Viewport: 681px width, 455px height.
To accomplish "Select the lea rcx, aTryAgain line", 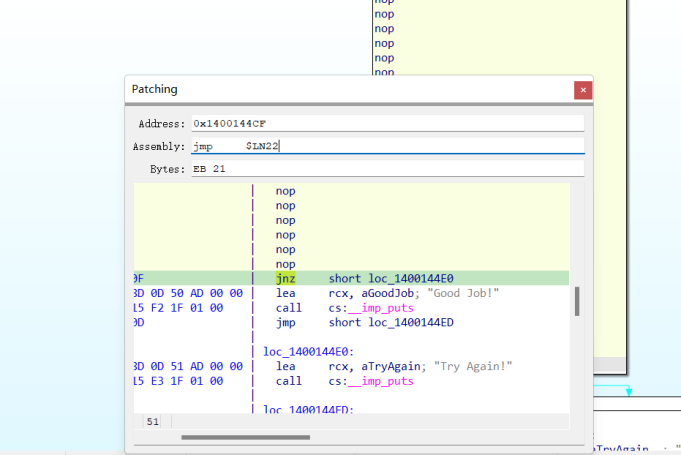I will 351,366.
